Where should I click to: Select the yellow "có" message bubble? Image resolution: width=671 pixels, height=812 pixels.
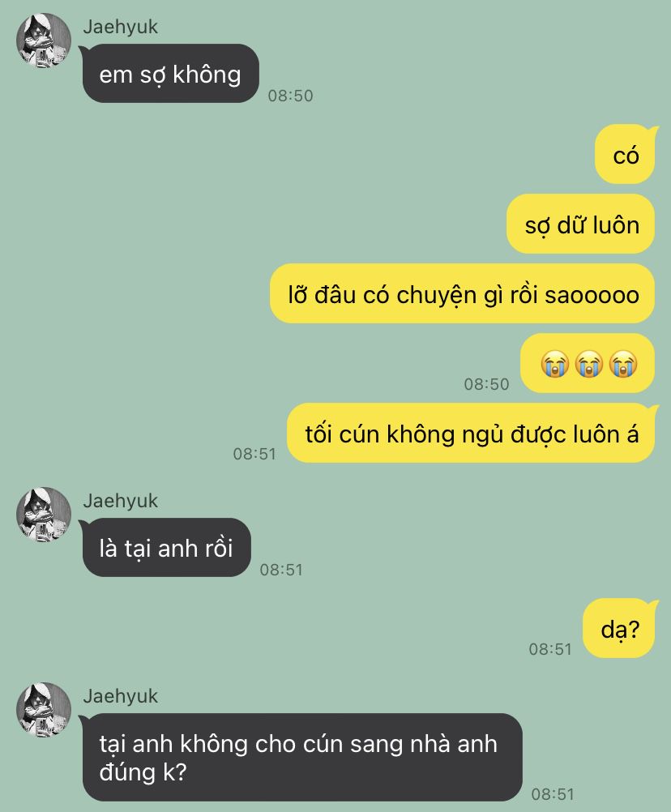(626, 154)
